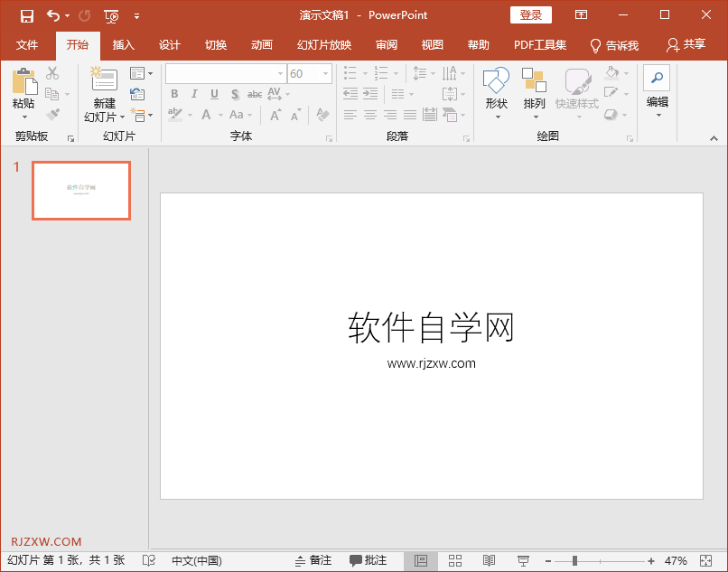This screenshot has height=572, width=728.
Task: Select the Format Painter icon
Action: coord(54,115)
